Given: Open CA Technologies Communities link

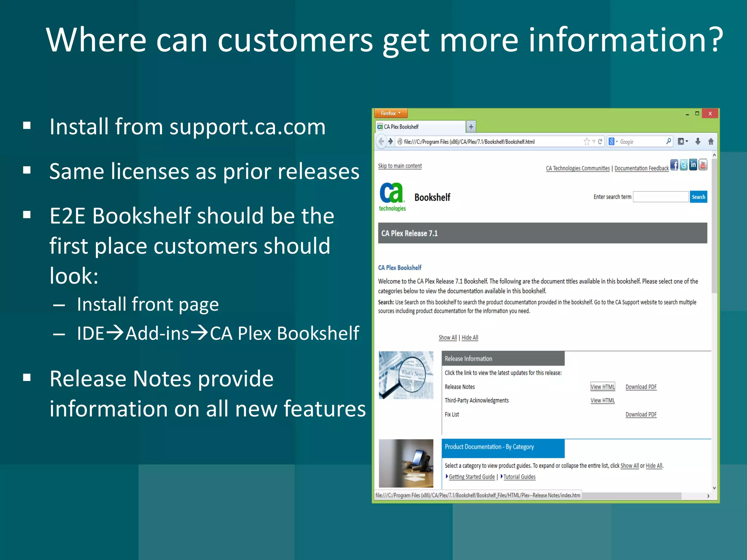Looking at the screenshot, I should [x=578, y=168].
